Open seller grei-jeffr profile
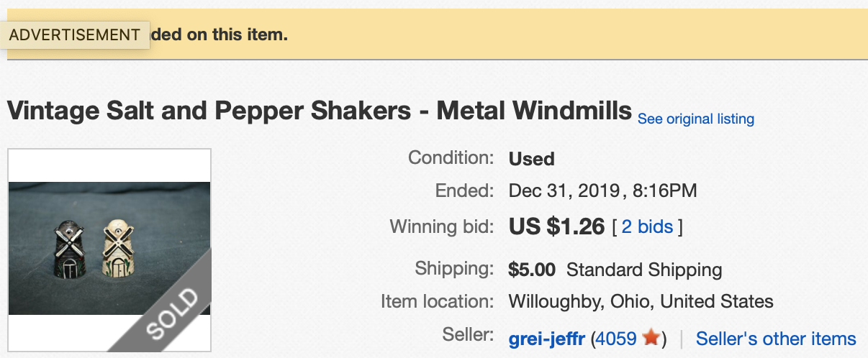 click(547, 339)
